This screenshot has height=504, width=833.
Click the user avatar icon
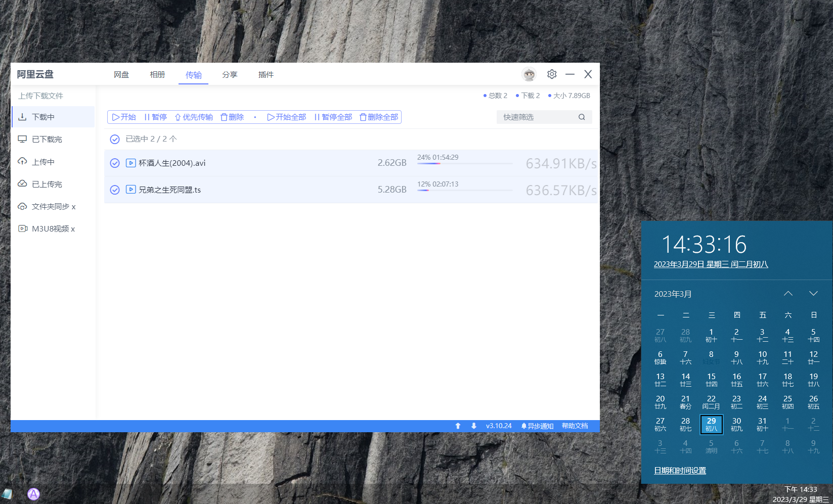[529, 74]
